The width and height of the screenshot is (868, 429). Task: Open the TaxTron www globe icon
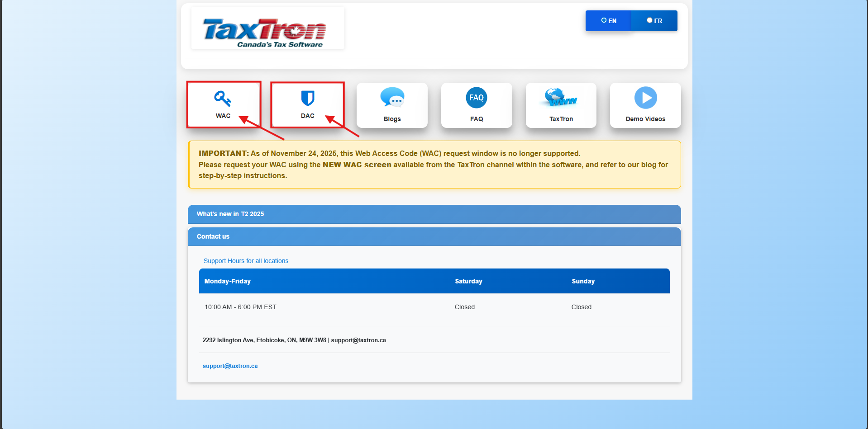pos(561,97)
